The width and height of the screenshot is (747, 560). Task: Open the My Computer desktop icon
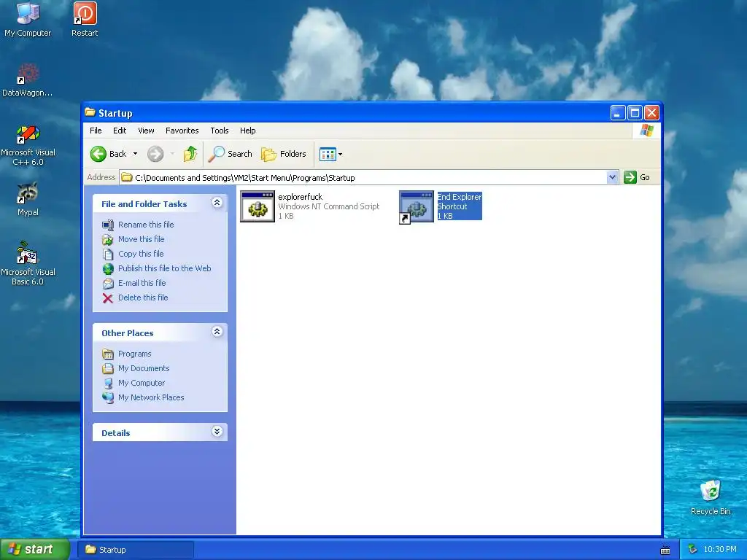(x=28, y=19)
